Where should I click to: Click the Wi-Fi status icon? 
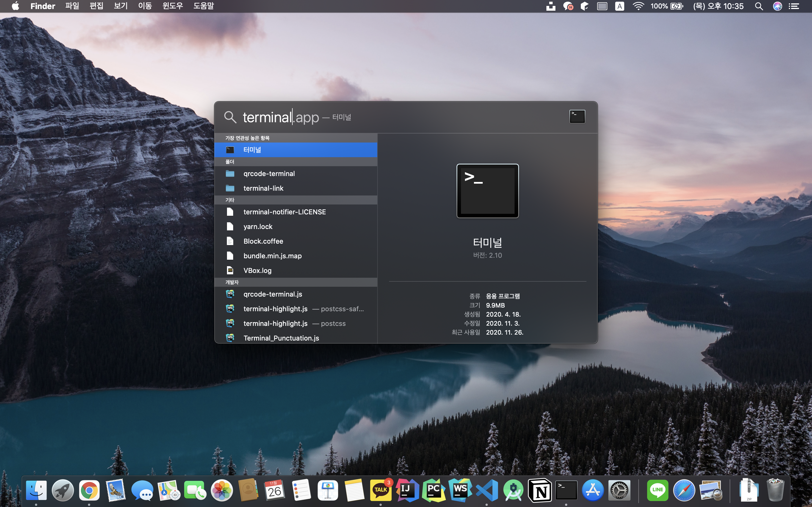(x=638, y=6)
